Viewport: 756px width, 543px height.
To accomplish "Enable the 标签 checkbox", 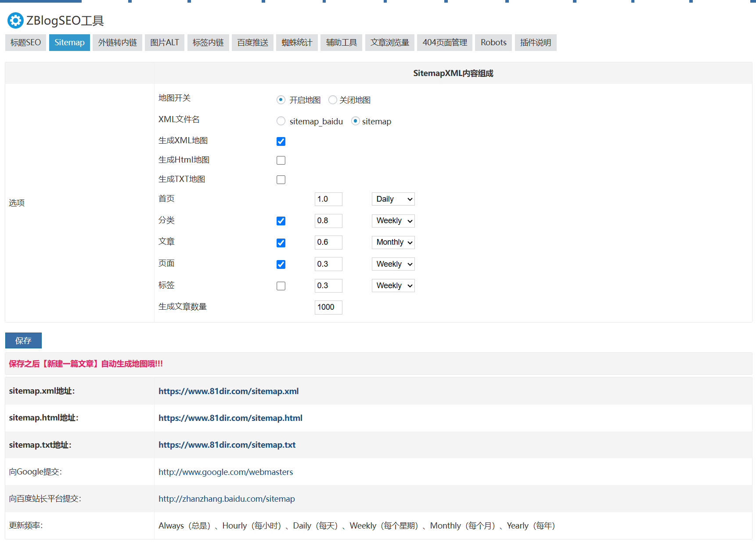I will [281, 286].
